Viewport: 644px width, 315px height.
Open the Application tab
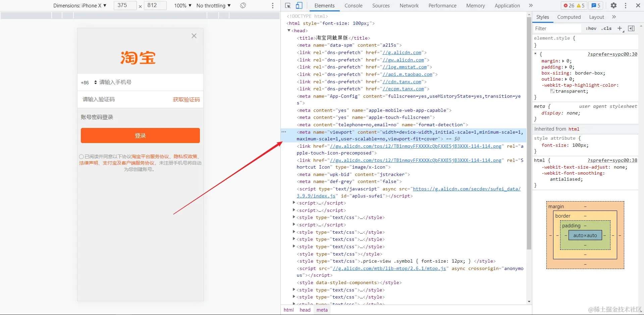[507, 6]
